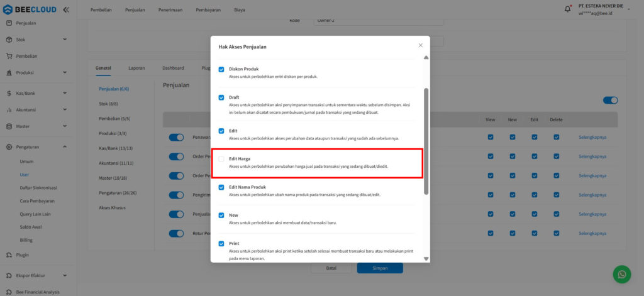This screenshot has height=296, width=644.
Task: Uncheck the Diskon Produk checkbox
Action: tap(221, 69)
